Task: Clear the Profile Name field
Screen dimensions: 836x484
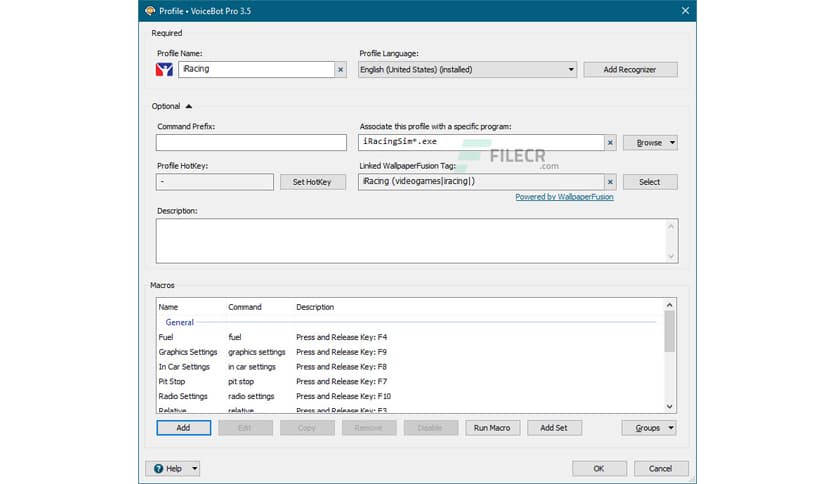Action: [340, 69]
